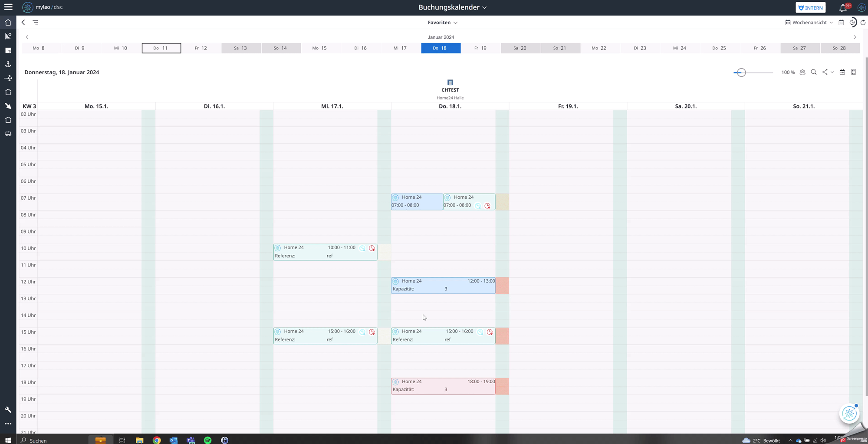Show more sidebar options via three dots
The height and width of the screenshot is (444, 868).
[x=8, y=424]
